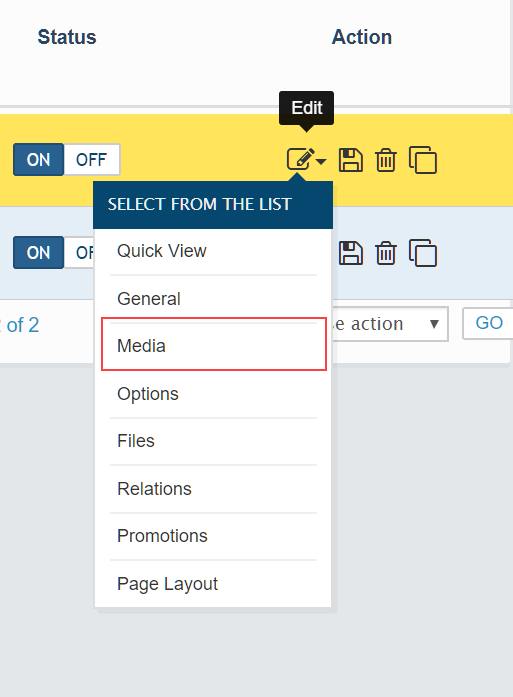The width and height of the screenshot is (513, 697).
Task: Click clone copy icon in second row
Action: point(423,253)
